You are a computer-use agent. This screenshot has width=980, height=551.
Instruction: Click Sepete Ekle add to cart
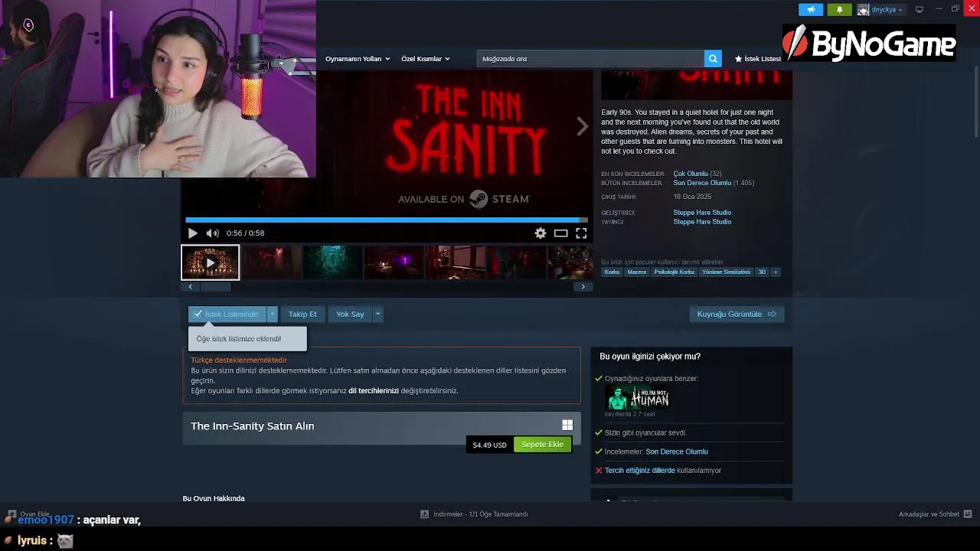(542, 445)
